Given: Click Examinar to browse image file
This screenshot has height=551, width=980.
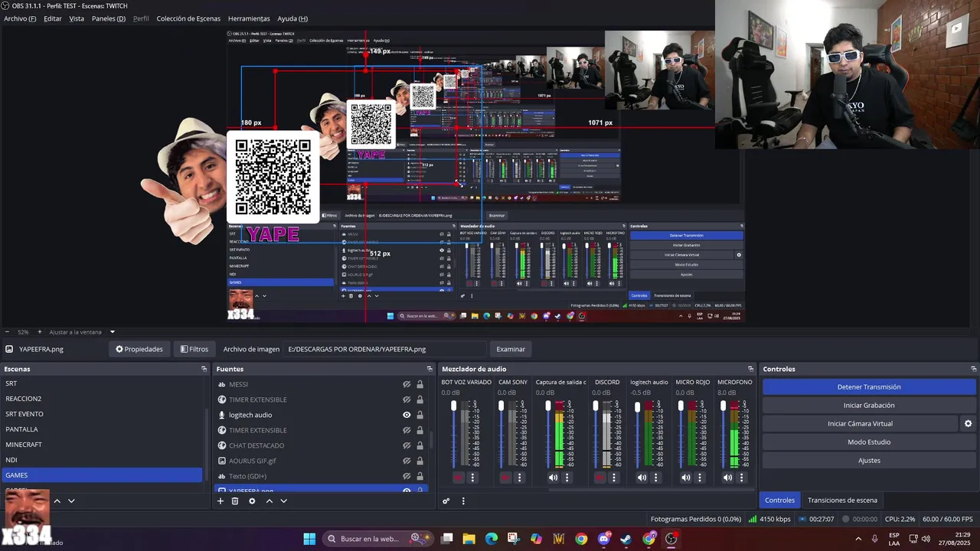Looking at the screenshot, I should click(511, 349).
